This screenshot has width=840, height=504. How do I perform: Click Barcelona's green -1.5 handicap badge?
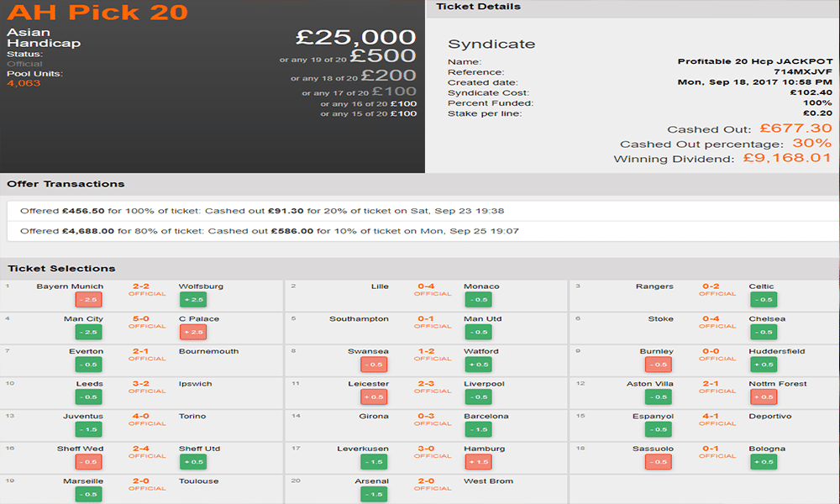pyautogui.click(x=478, y=429)
